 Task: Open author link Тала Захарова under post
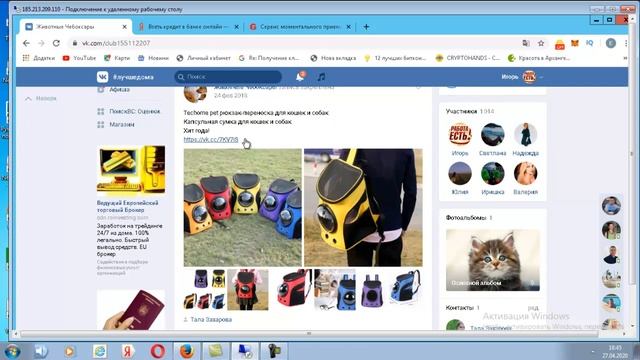(x=211, y=320)
